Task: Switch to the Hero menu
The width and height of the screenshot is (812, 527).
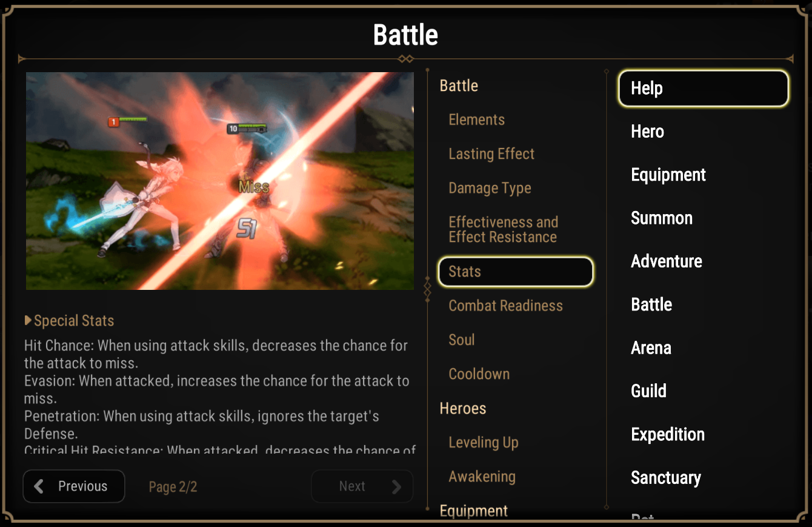Action: (x=647, y=132)
